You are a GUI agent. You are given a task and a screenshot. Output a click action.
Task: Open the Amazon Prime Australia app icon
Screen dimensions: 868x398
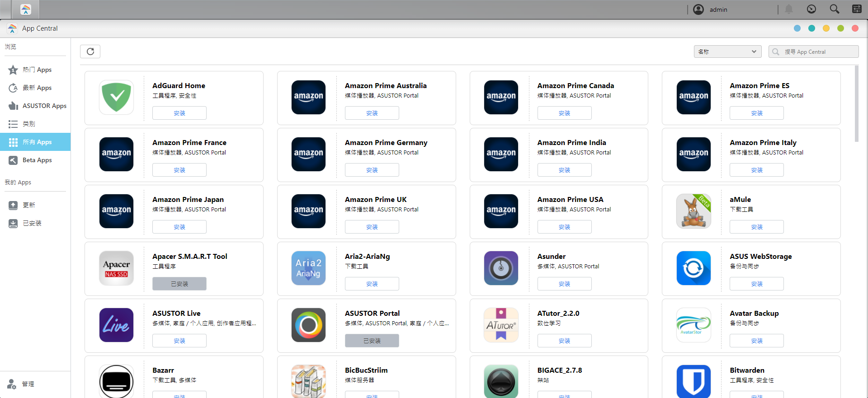pyautogui.click(x=309, y=97)
